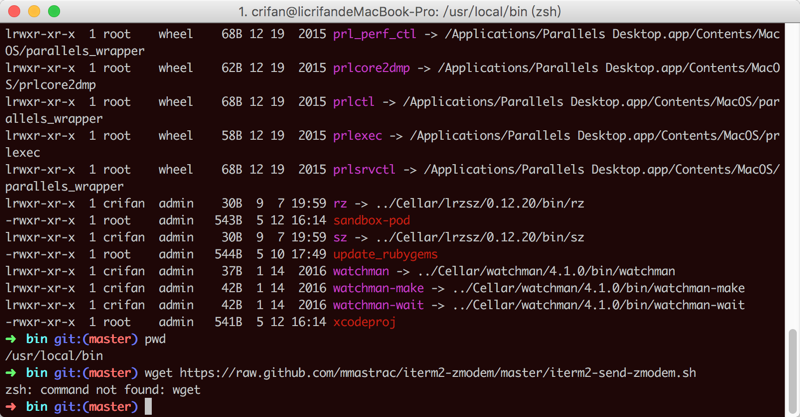Click the block cursor at the prompt
This screenshot has width=800, height=417.
pyautogui.click(x=148, y=407)
